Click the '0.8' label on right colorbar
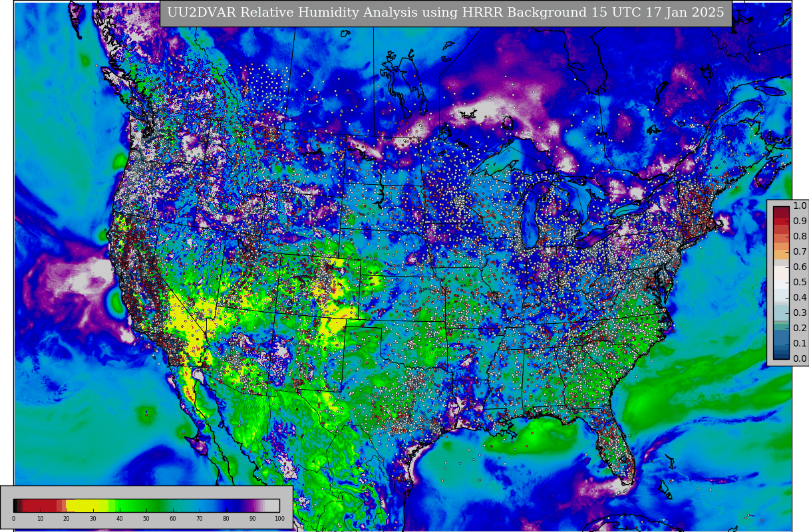 [x=800, y=237]
